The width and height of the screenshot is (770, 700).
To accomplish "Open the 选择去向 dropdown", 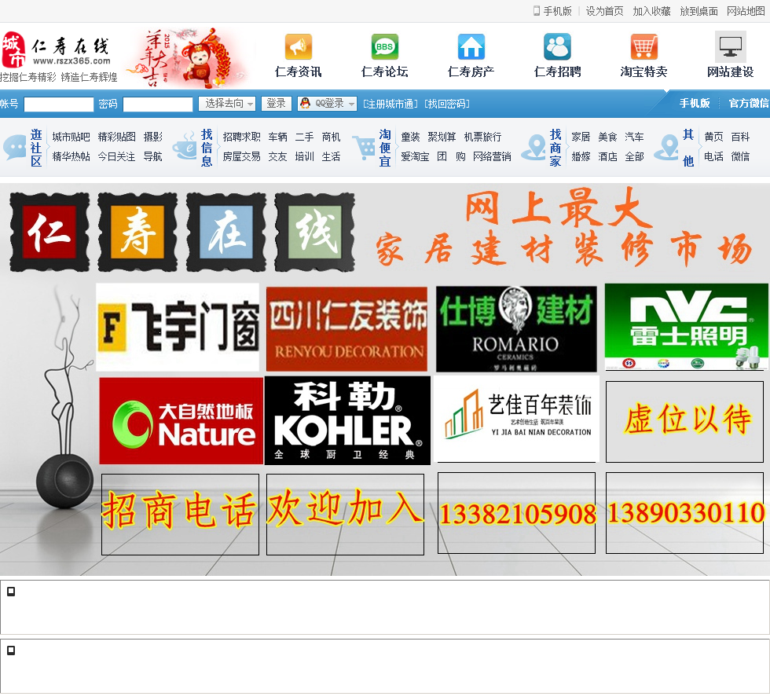I will click(227, 103).
